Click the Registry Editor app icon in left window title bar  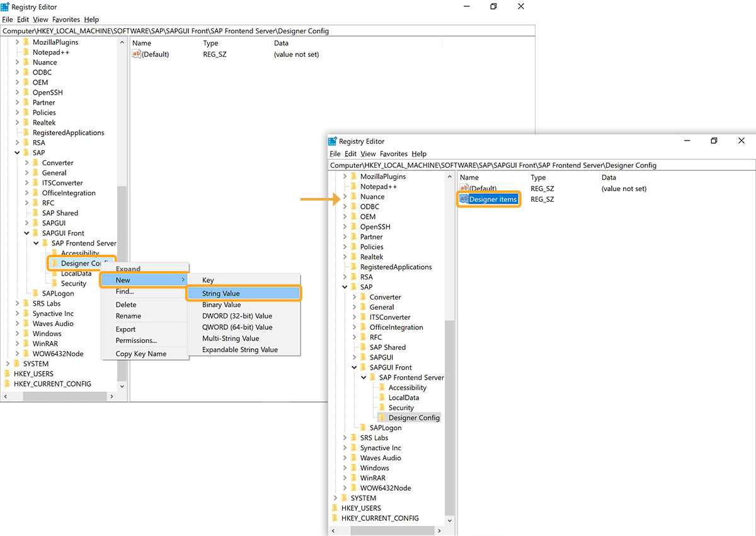click(x=5, y=6)
